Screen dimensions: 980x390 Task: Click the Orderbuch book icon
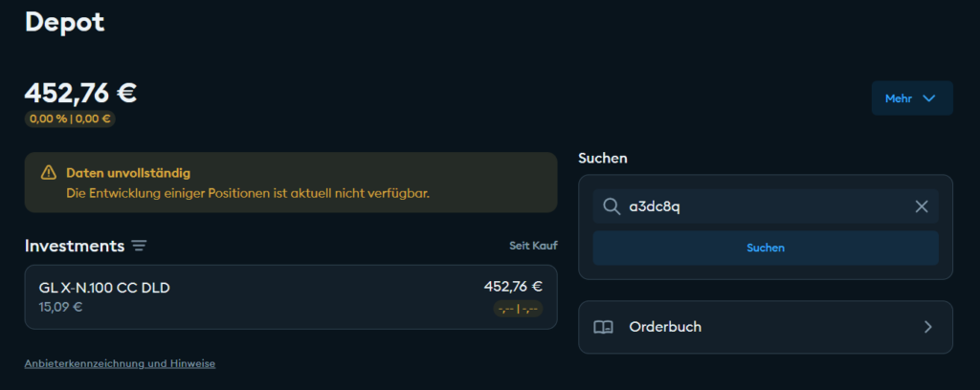[603, 327]
